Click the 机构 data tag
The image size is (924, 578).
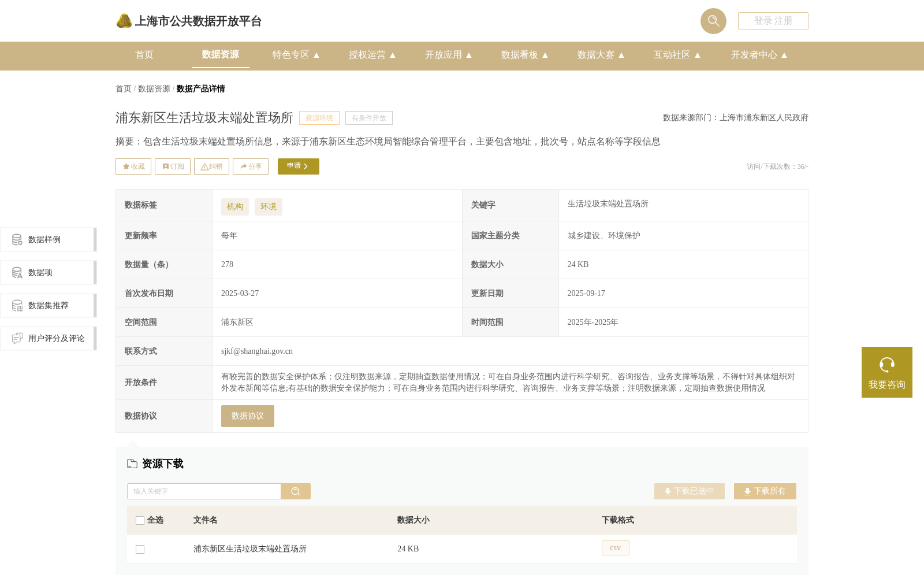coord(235,207)
